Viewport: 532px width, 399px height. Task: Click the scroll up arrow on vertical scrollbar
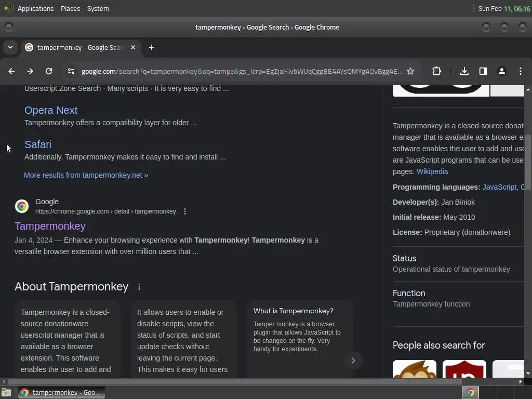pyautogui.click(x=528, y=89)
